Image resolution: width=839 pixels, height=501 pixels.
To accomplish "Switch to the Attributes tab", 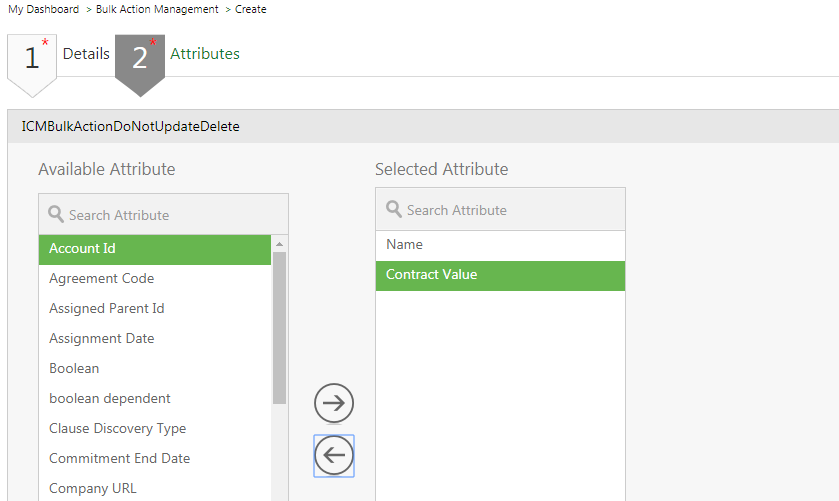I will tap(205, 54).
